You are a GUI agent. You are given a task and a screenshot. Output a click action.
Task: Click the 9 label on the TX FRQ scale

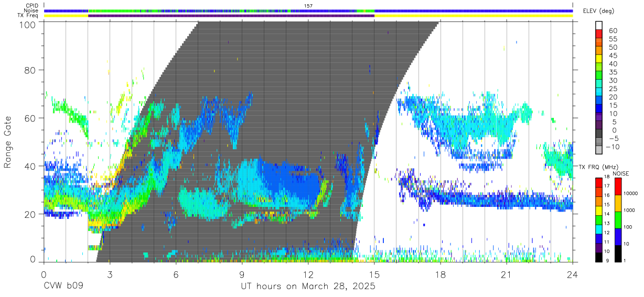click(607, 261)
